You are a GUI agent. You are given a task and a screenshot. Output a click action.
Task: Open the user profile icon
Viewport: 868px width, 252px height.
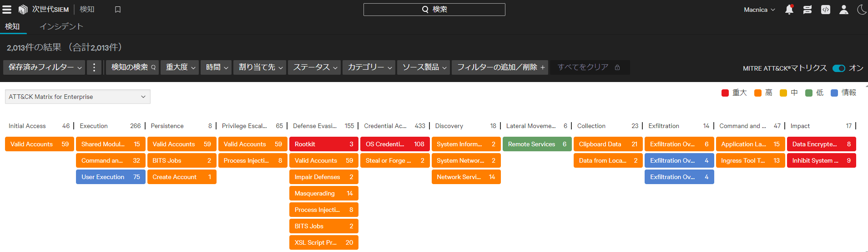pos(843,10)
